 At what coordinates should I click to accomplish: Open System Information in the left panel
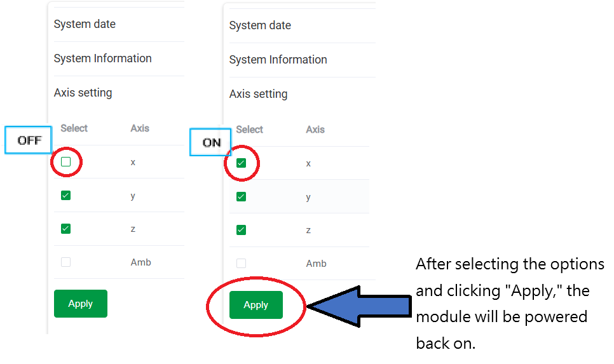[x=102, y=58]
